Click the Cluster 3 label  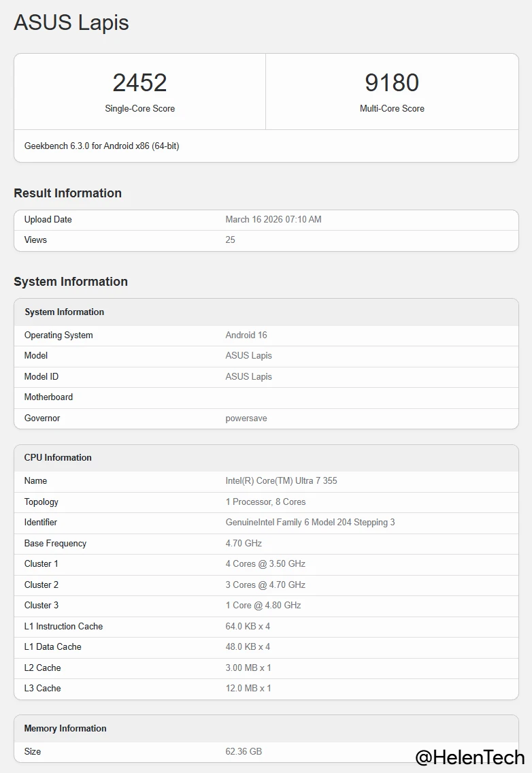41,606
